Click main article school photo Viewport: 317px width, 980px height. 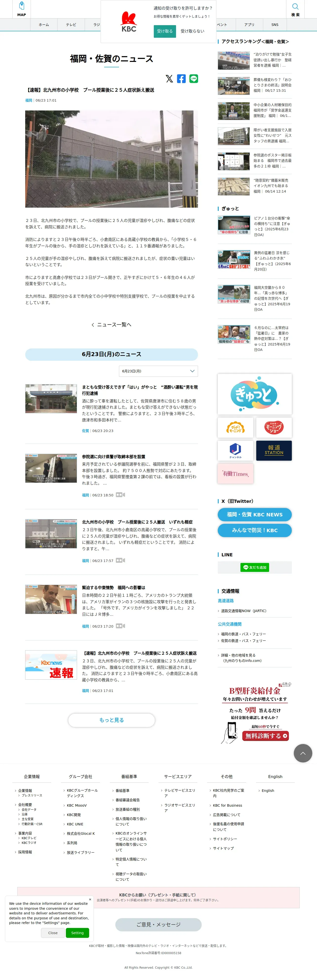(112, 159)
